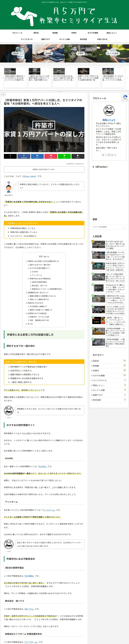Screen dimensions: 129x644
Task: Open おすすめ書籍 in the navigation menu
Action: [x=93, y=33]
